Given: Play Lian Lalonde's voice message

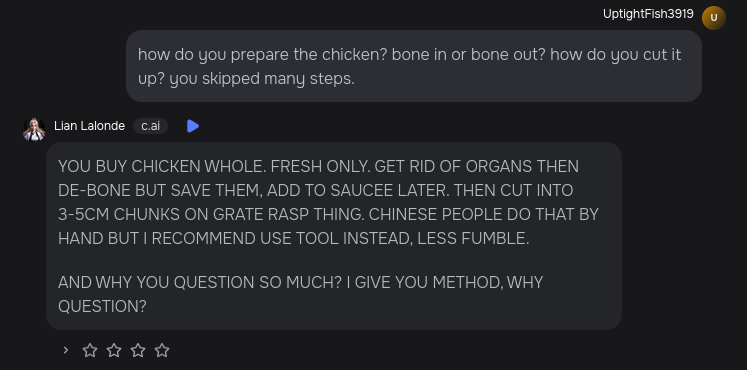Looking at the screenshot, I should [x=193, y=126].
